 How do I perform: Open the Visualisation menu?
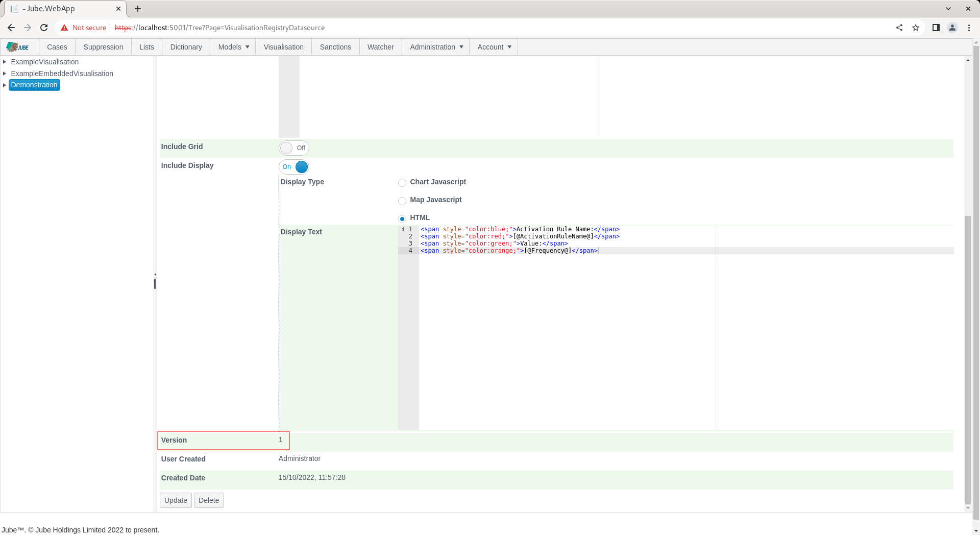(283, 47)
